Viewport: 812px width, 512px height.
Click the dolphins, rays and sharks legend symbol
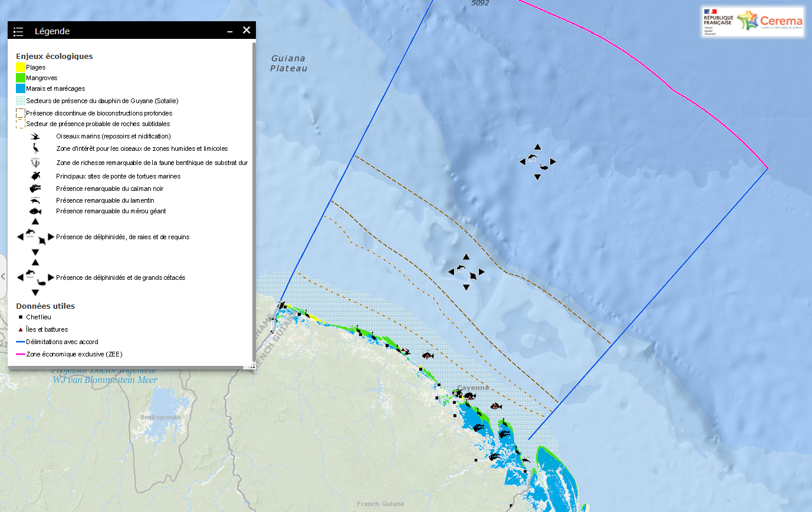35,237
